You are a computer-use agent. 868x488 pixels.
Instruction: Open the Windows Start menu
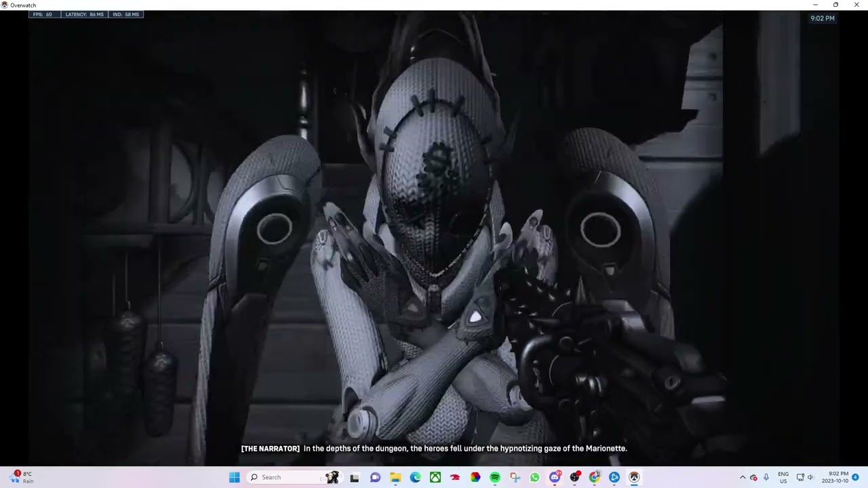[x=234, y=477]
